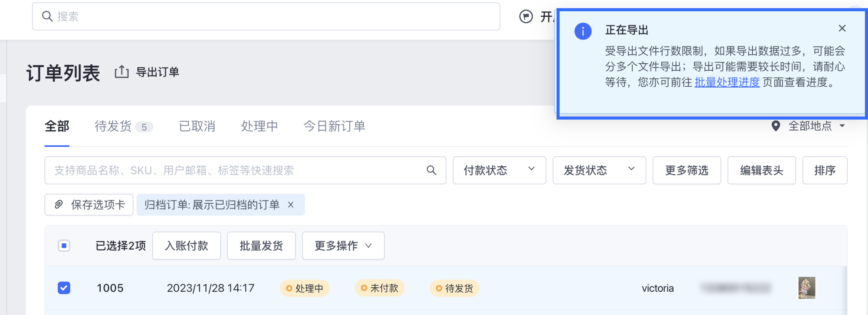Open the 批量处理进度 link
The width and height of the screenshot is (868, 315).
click(x=727, y=82)
